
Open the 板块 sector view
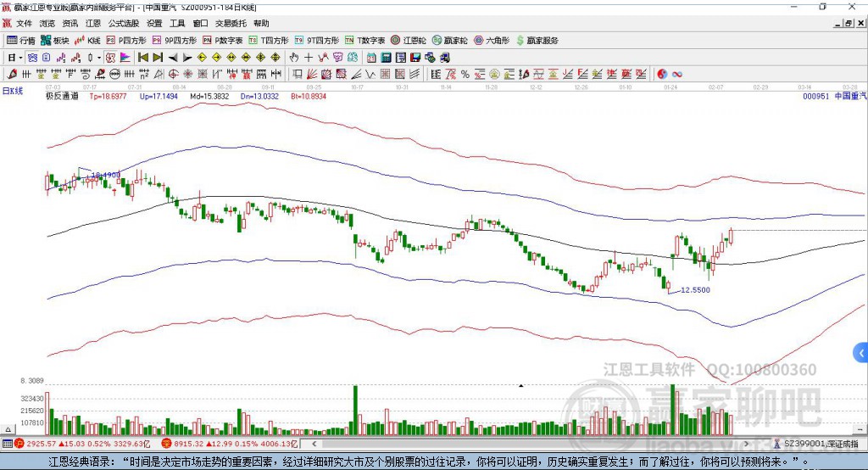(x=55, y=41)
